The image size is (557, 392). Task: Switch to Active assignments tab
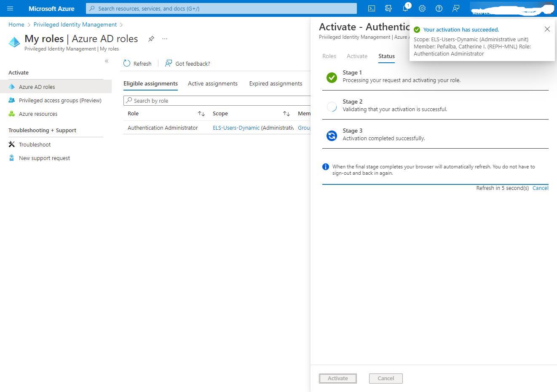tap(213, 83)
